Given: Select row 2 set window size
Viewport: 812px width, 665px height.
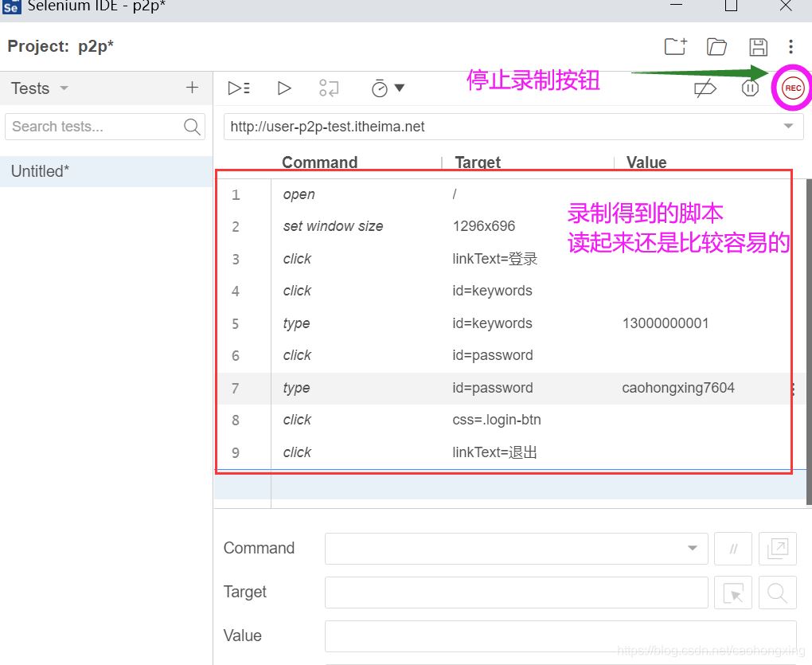Looking at the screenshot, I should pyautogui.click(x=510, y=226).
